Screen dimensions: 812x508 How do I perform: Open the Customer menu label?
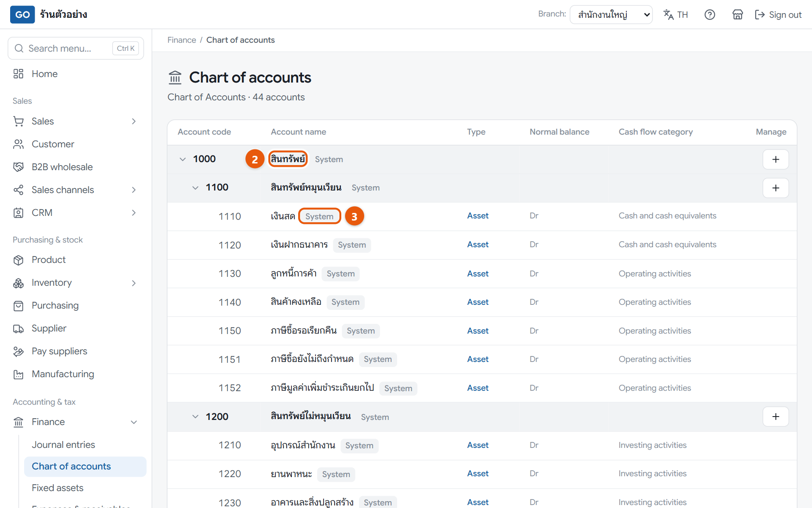(x=53, y=144)
